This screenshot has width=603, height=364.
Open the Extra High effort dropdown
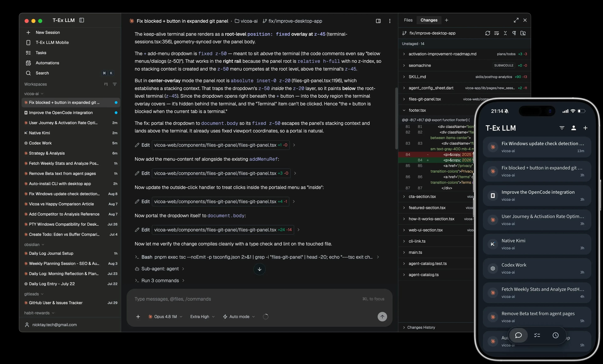coord(202,317)
